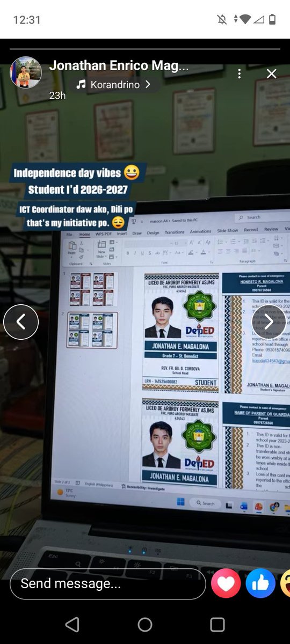Open the three-dot story options menu
Viewport: 290px width, 644px height.
(x=240, y=74)
